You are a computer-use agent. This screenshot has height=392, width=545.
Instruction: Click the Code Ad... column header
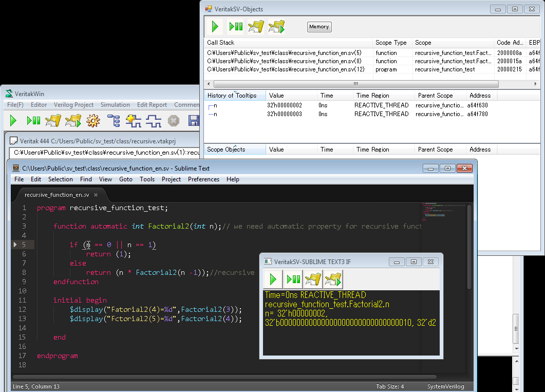pos(510,43)
